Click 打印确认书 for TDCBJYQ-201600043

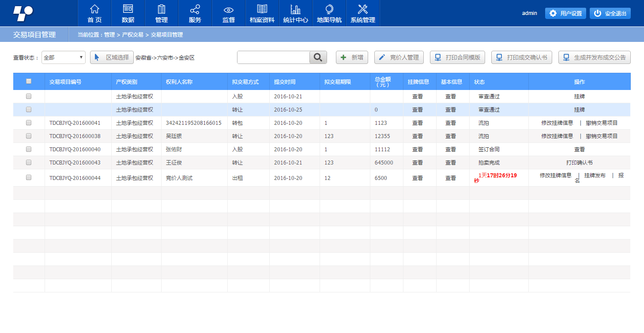coord(579,163)
